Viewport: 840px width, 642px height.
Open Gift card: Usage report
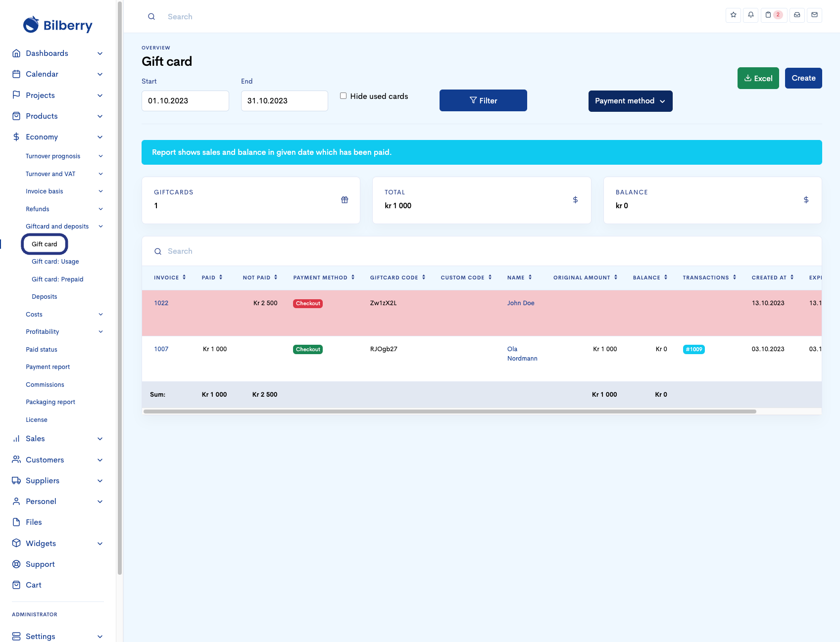[x=55, y=262]
